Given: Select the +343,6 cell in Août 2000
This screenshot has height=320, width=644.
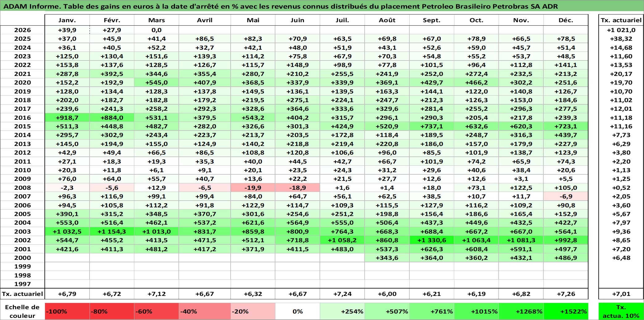Looking at the screenshot, I should point(387,258).
